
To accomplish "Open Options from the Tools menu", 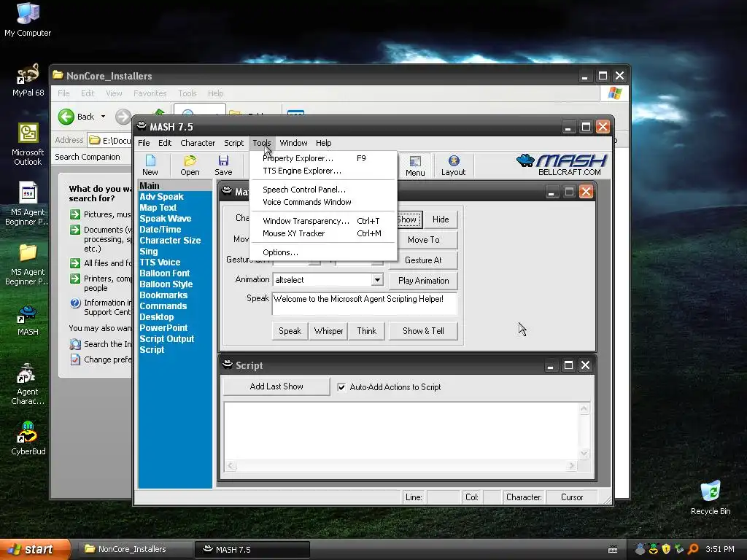I will coord(323,252).
